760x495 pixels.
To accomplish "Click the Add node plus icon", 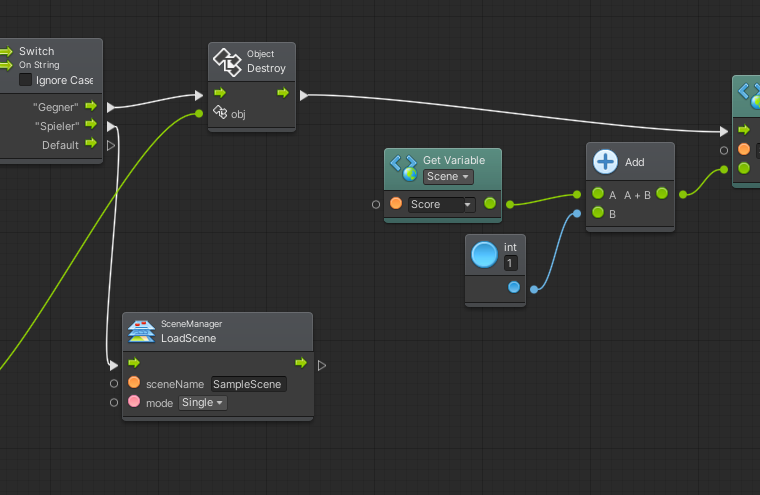I will (x=605, y=162).
